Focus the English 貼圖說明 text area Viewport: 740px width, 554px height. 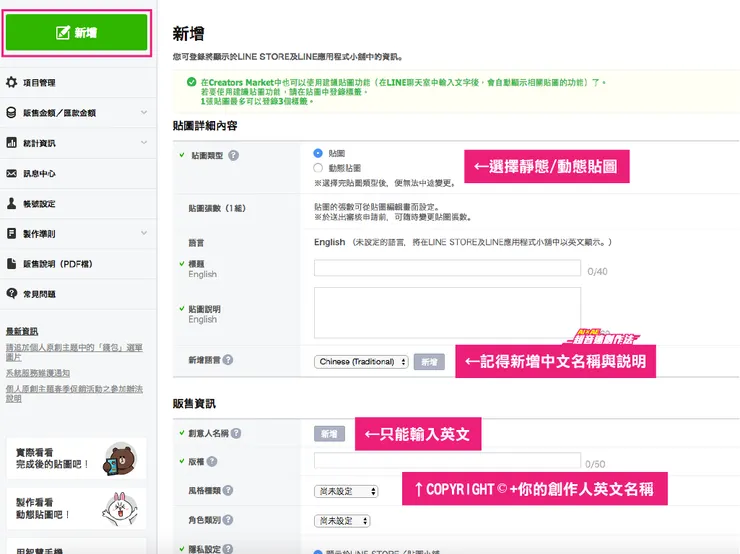click(447, 313)
